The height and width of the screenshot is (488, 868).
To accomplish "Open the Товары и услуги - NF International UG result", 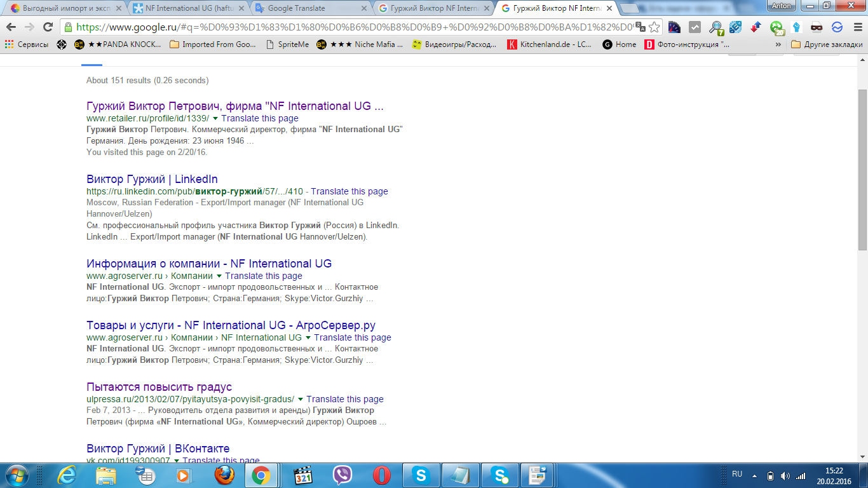I will (x=231, y=325).
